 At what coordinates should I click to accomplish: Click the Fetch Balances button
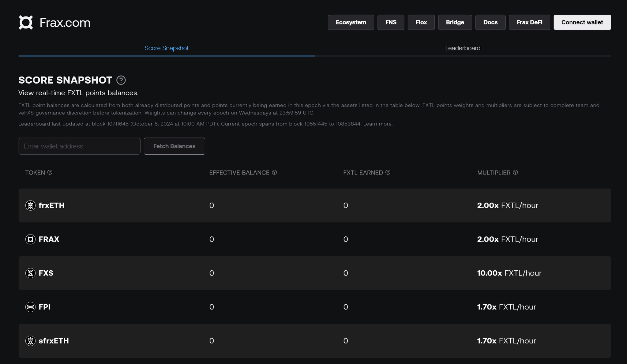[x=175, y=146]
